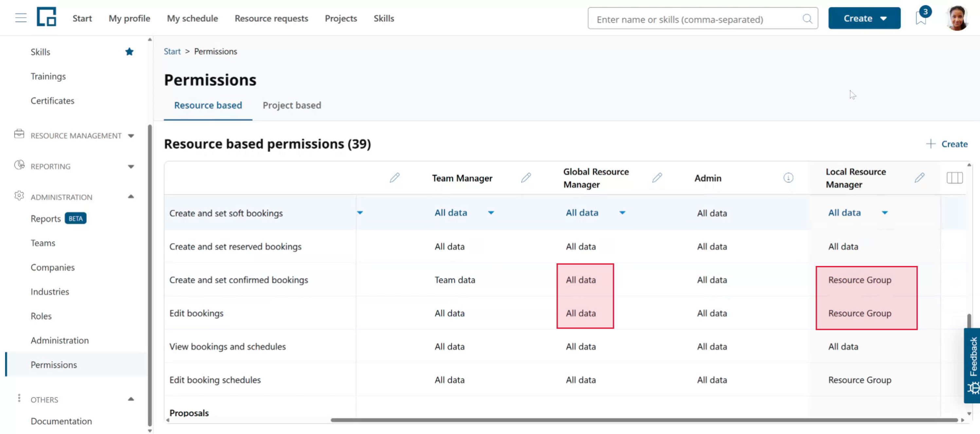Viewport: 980px width, 434px height.
Task: Open the Feedback side tab
Action: pos(972,366)
